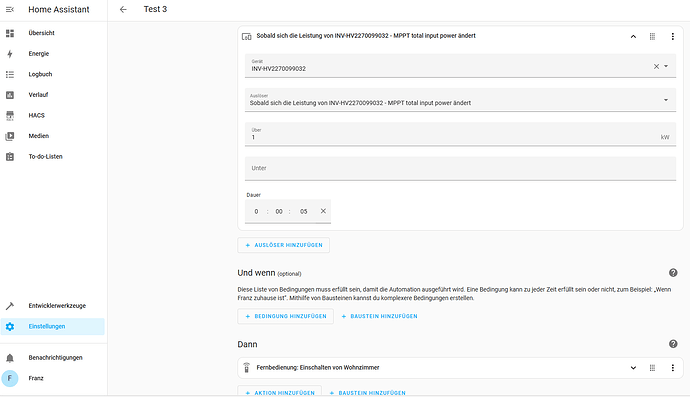Go back using the arrow icon
Viewport: 690px width, 397px height.
(x=123, y=9)
